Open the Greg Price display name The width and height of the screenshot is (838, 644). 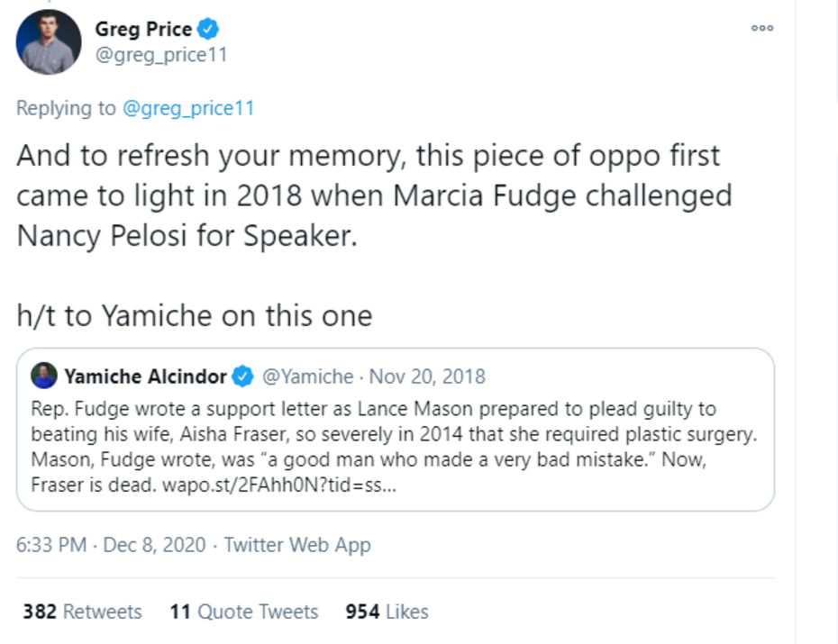point(142,30)
